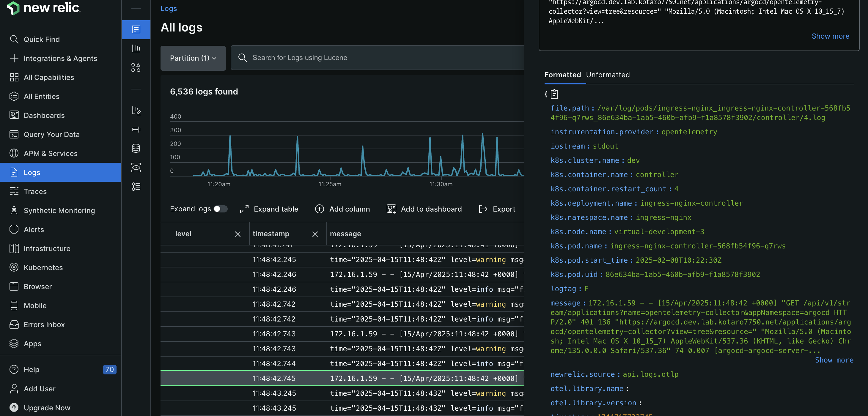
Task: Click the k8s.pod.name attribute value
Action: (698, 246)
